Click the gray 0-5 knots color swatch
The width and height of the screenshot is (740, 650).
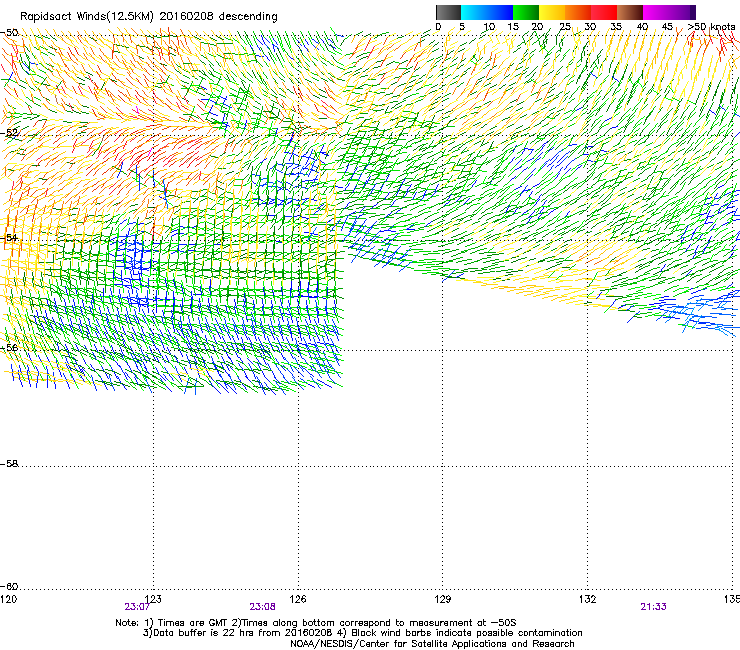[x=448, y=12]
